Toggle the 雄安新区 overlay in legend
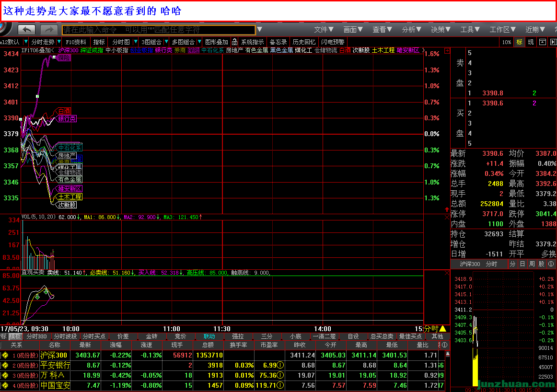This screenshot has width=557, height=392. pos(408,50)
